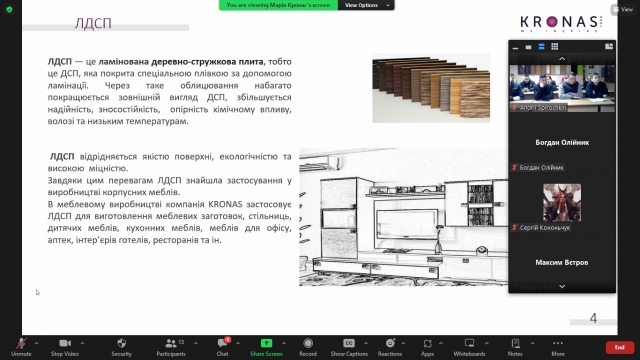Click the furniture sketch illustration
This screenshot has height=360, width=640.
coord(403,217)
